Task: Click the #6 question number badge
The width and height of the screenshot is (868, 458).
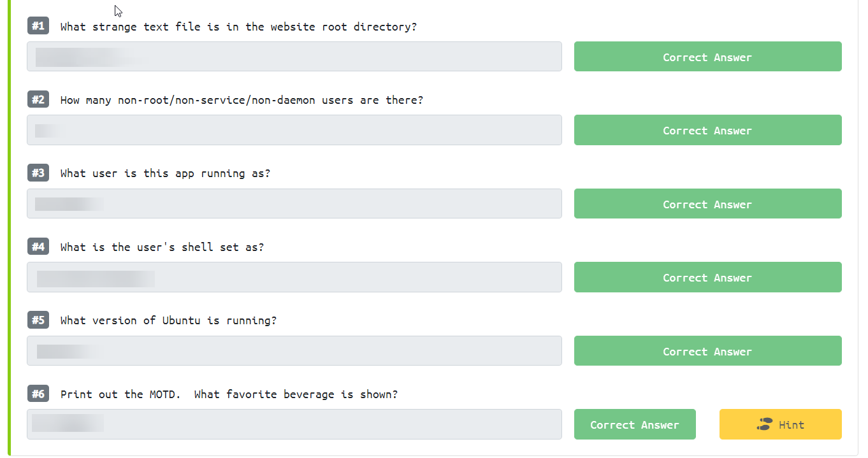Action: pyautogui.click(x=38, y=394)
